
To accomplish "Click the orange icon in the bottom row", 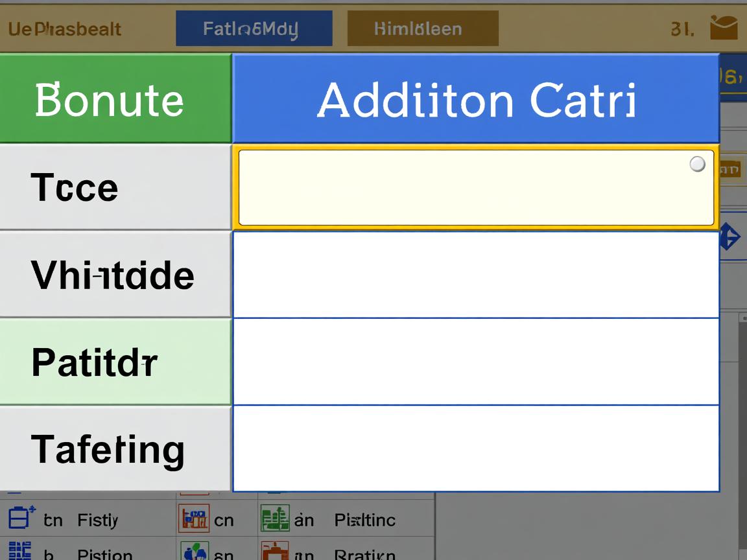I will pos(275,552).
